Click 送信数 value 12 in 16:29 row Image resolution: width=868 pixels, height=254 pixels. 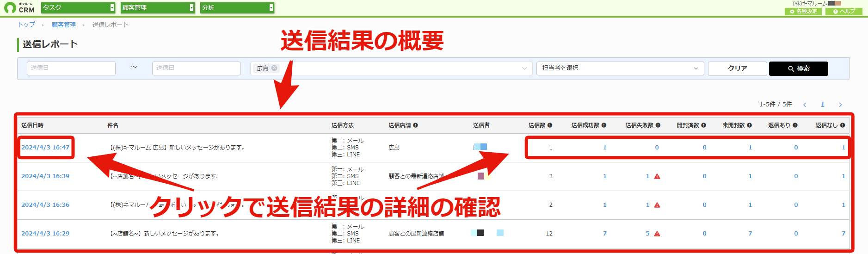pyautogui.click(x=549, y=234)
